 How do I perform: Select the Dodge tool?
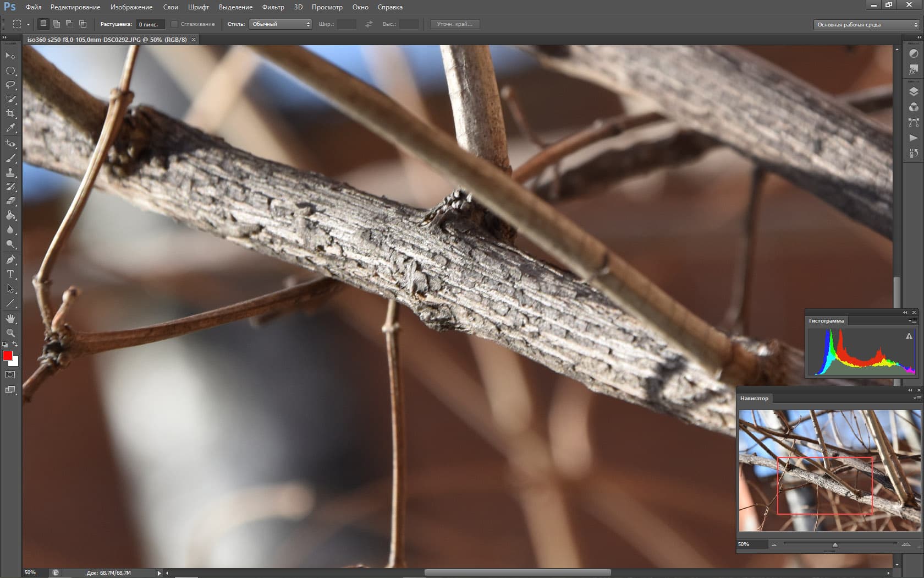(10, 244)
